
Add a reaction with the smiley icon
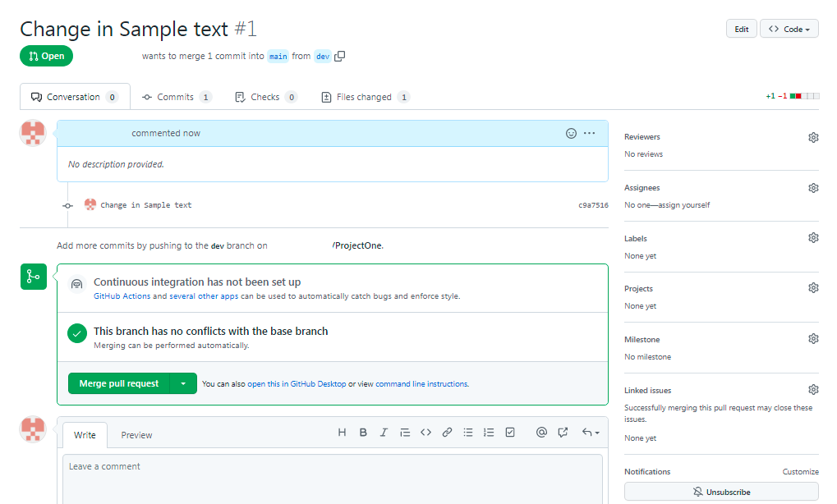(571, 133)
